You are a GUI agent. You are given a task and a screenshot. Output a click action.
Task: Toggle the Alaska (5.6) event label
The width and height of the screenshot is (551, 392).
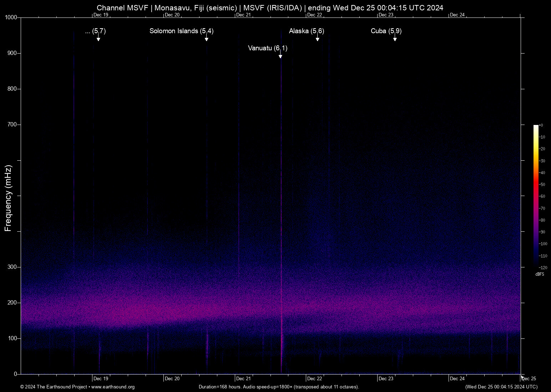(x=306, y=31)
